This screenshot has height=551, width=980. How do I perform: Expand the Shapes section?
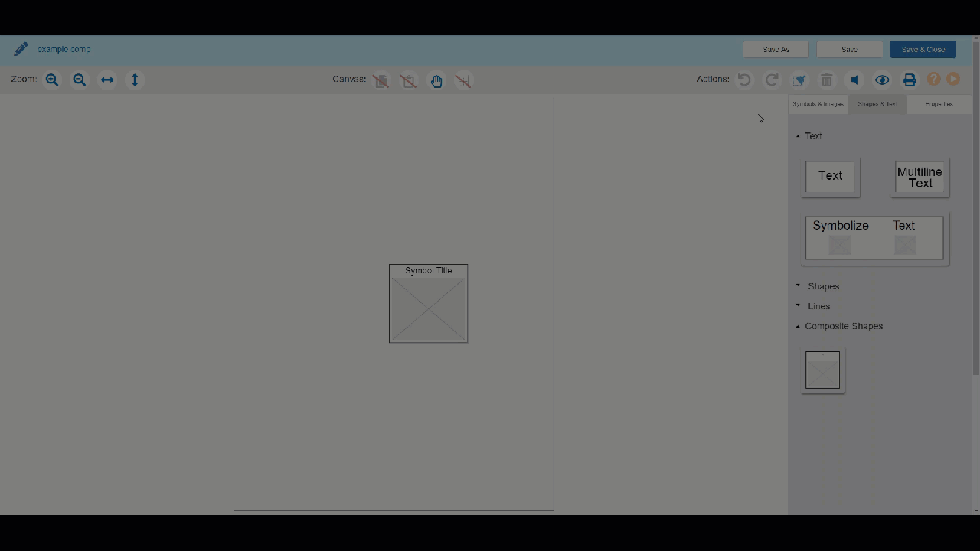tap(818, 286)
